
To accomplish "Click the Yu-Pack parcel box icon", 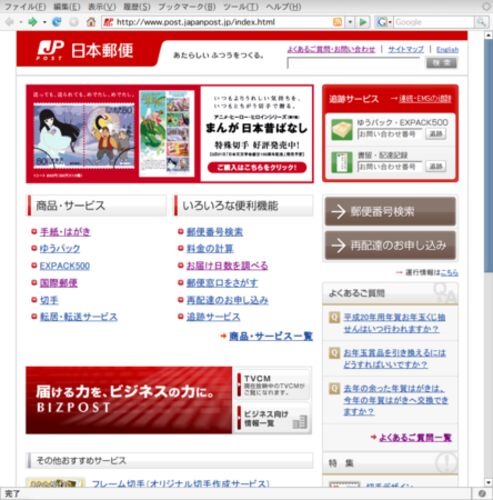I will 342,130.
